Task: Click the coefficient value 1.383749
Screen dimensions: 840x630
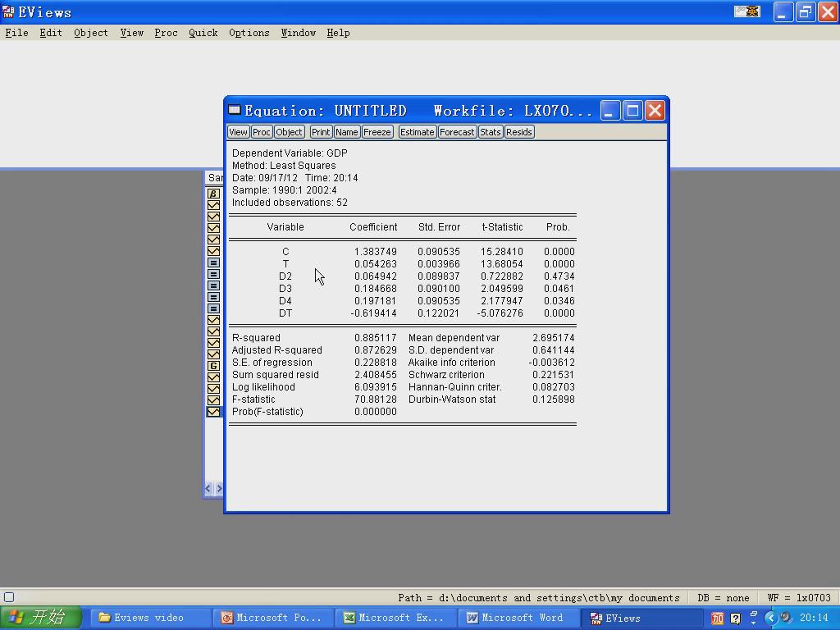Action: pos(376,252)
